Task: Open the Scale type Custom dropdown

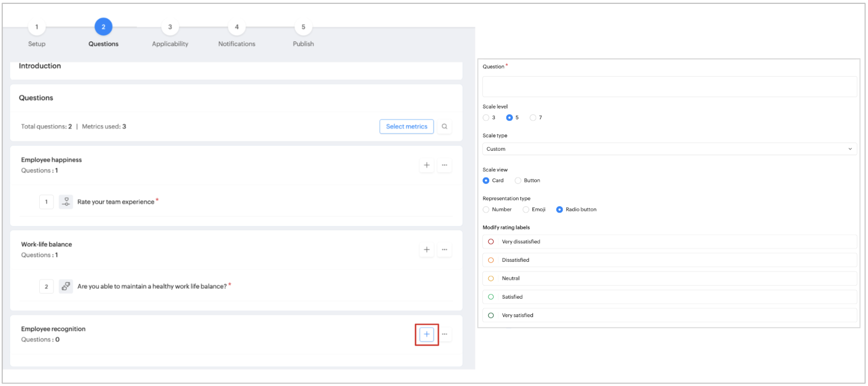Action: [x=669, y=149]
